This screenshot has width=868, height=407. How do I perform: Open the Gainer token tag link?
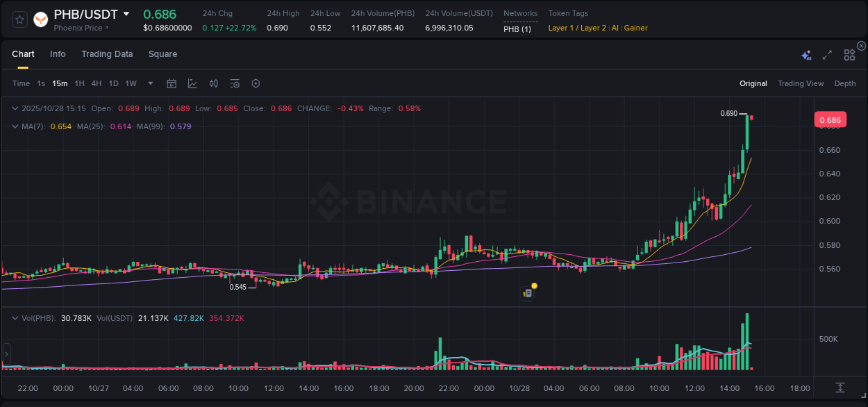click(635, 28)
